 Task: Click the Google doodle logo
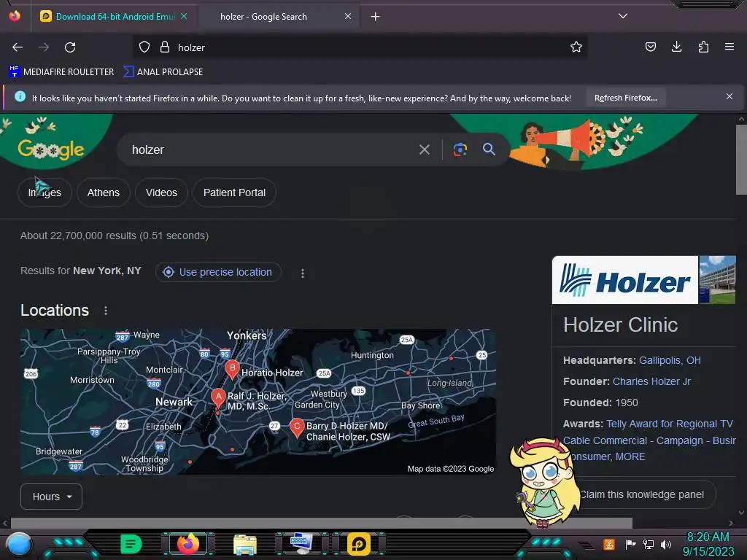point(51,149)
